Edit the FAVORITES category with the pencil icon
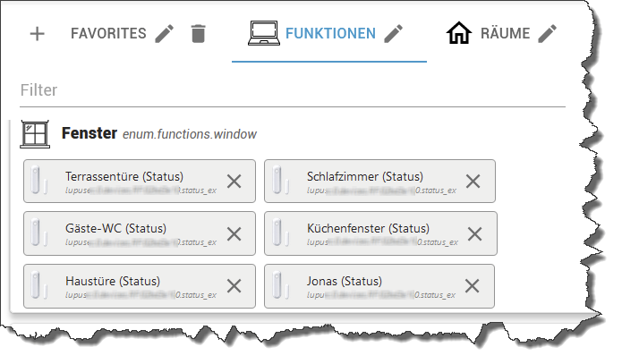 pos(165,34)
